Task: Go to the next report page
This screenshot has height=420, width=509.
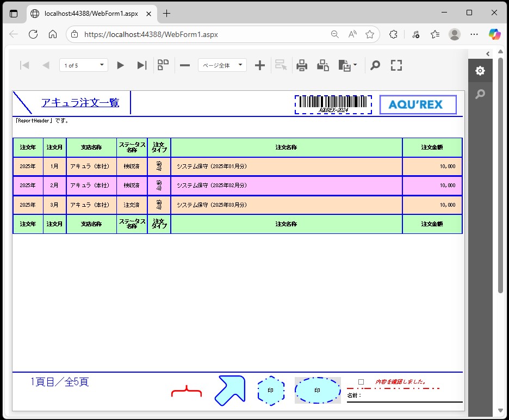Action: [121, 65]
